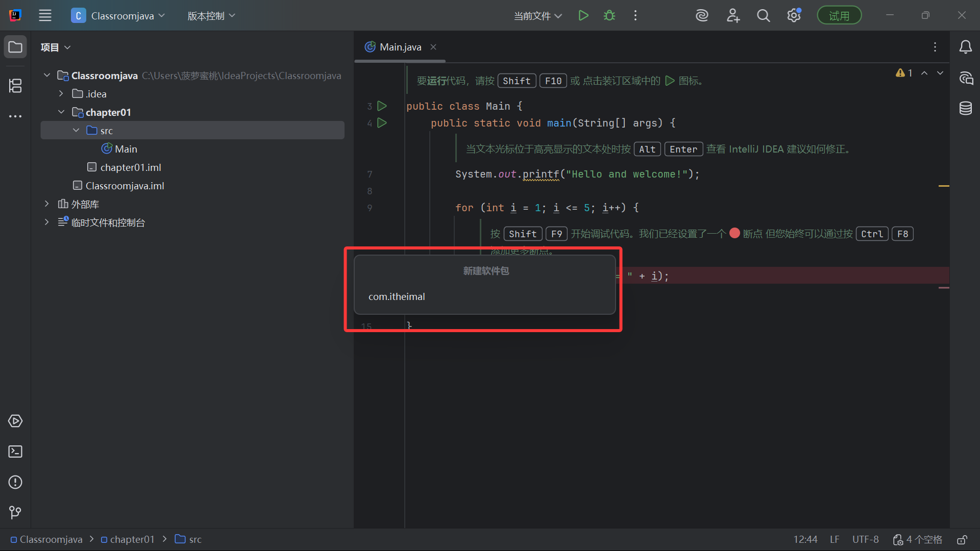Open the Structure tool window

click(x=15, y=86)
